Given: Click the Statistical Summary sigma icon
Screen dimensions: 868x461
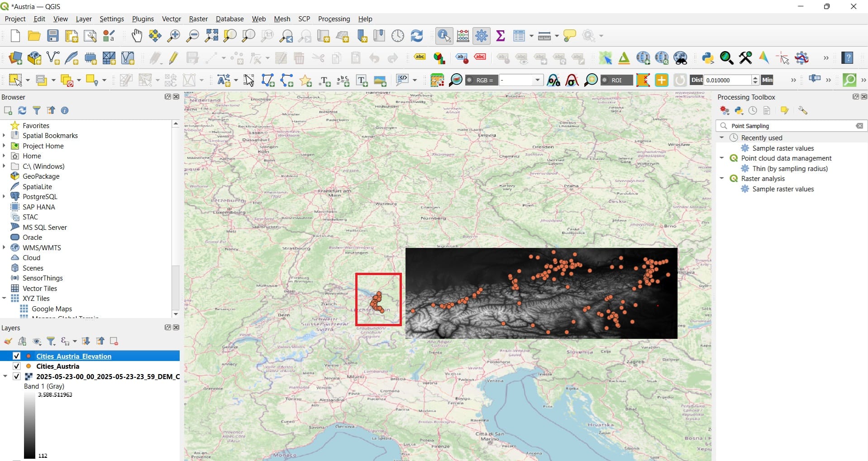Looking at the screenshot, I should [501, 36].
